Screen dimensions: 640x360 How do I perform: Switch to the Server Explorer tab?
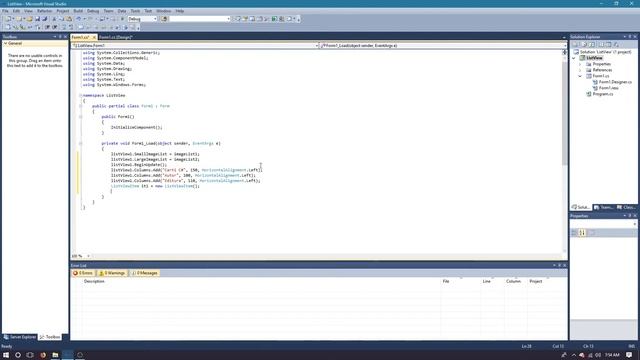tap(20, 337)
